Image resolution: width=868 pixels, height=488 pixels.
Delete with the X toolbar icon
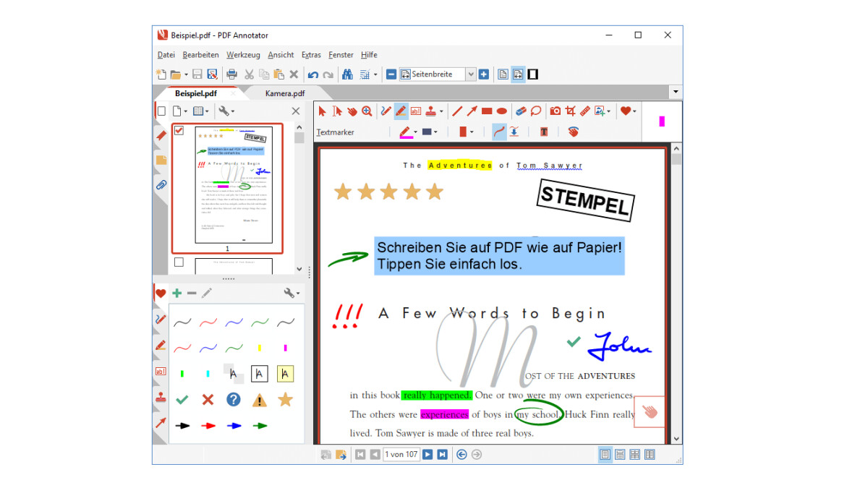(294, 74)
